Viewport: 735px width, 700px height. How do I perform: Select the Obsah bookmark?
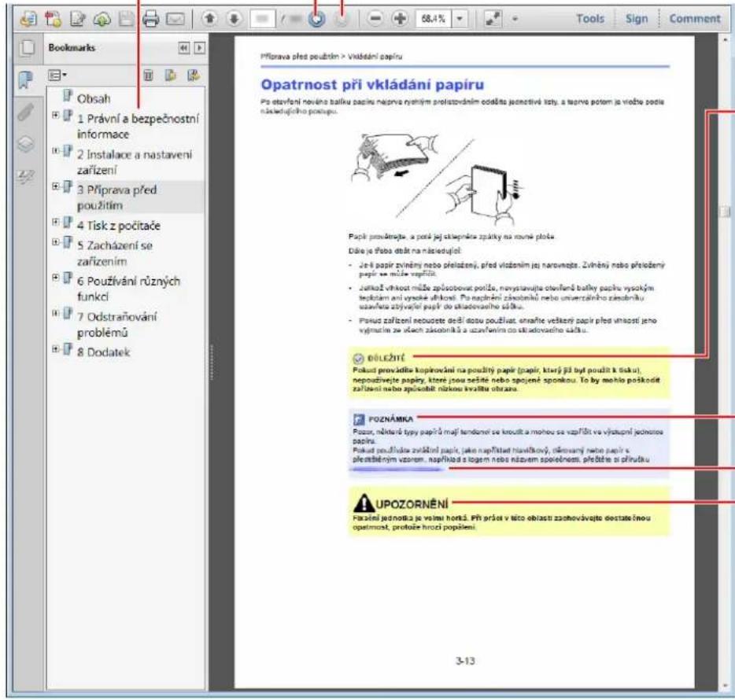(x=94, y=99)
